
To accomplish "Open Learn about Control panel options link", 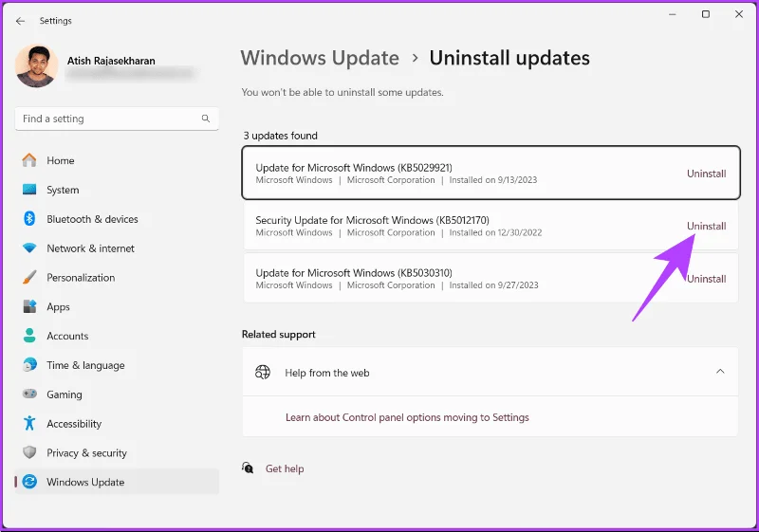I will pos(407,417).
